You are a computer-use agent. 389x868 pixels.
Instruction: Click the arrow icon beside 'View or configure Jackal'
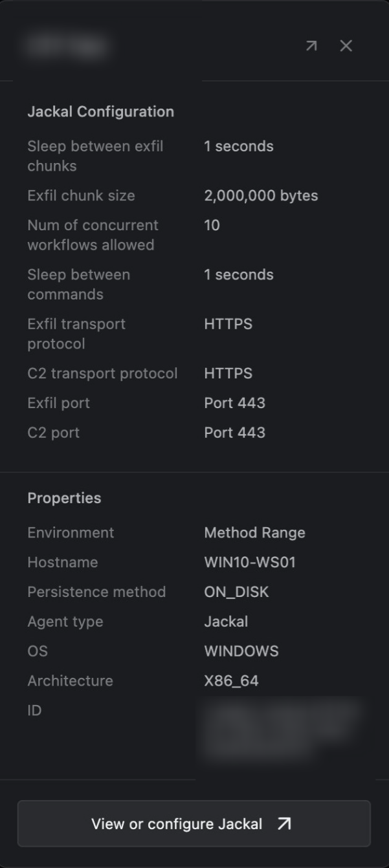[284, 823]
